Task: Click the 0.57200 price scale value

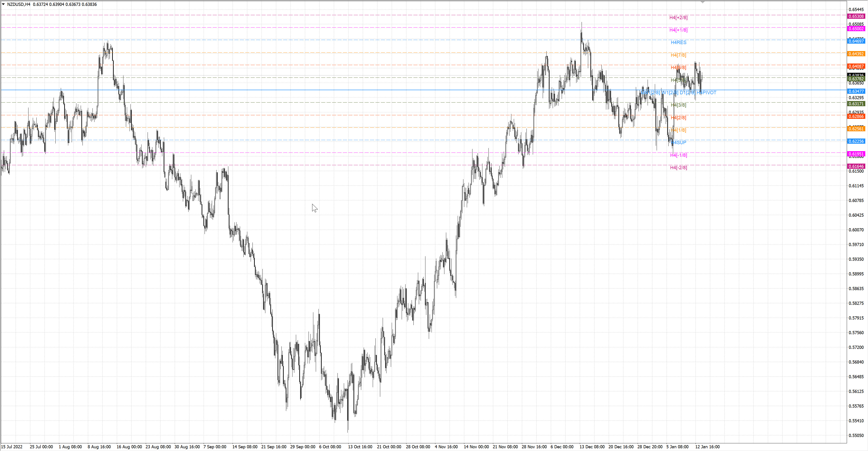Action: point(856,347)
